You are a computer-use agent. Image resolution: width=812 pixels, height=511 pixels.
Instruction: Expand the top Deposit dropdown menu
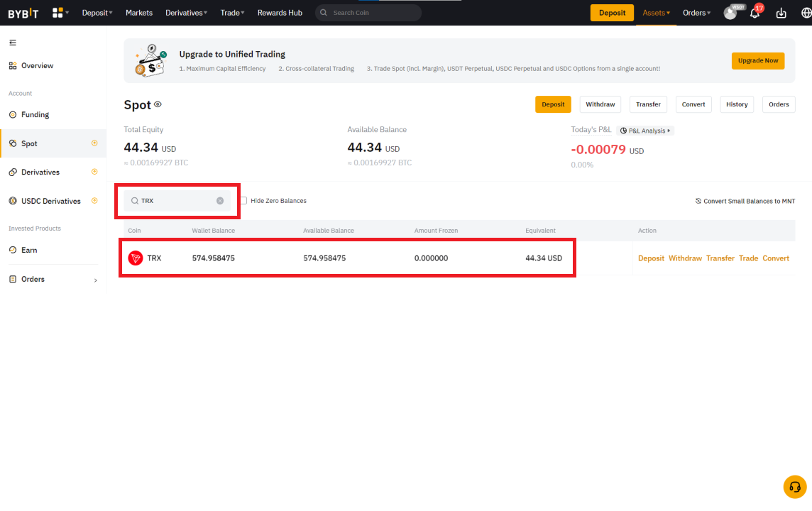point(97,13)
